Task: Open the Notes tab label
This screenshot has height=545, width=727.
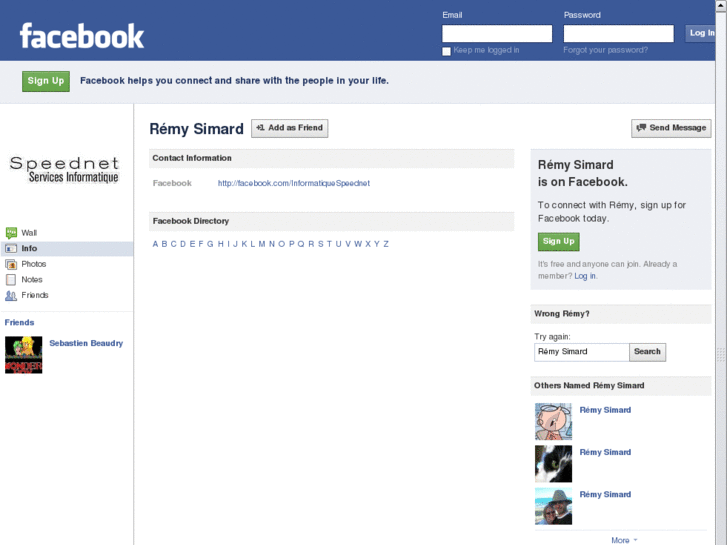Action: [x=32, y=280]
